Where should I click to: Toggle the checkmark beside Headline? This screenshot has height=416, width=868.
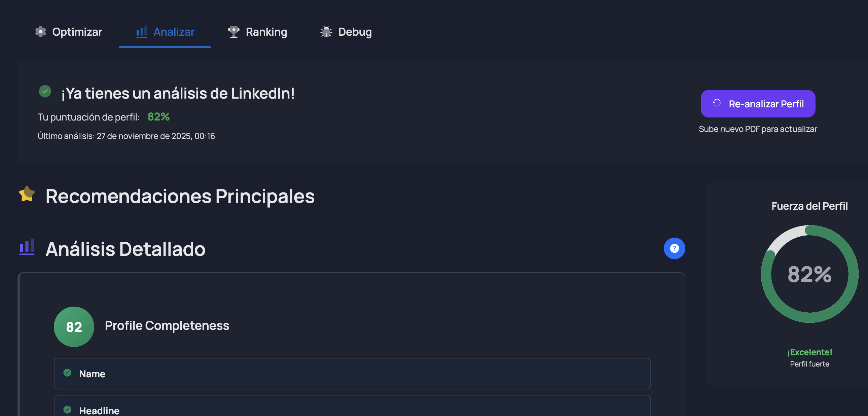[x=67, y=410]
